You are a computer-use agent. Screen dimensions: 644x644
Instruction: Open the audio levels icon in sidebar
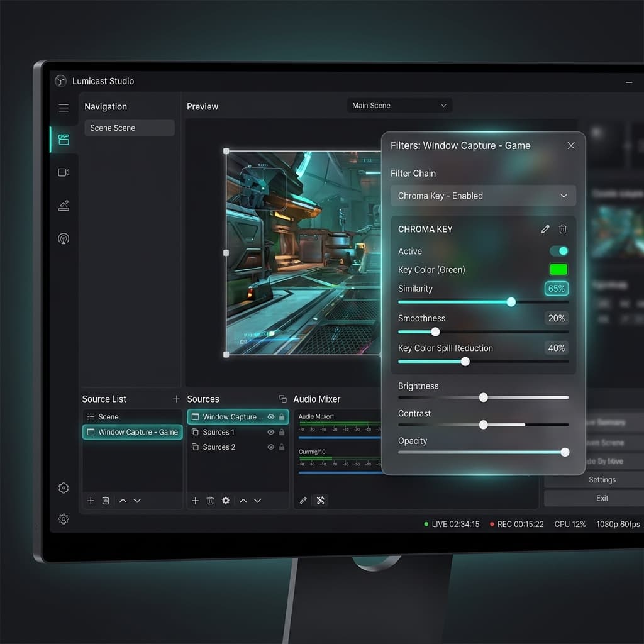63,206
